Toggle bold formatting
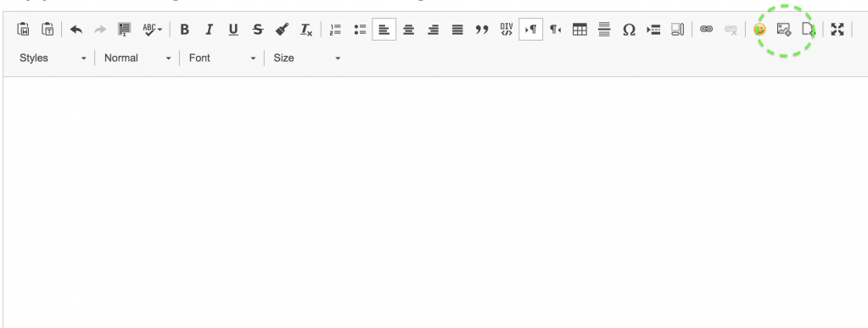 pos(185,30)
